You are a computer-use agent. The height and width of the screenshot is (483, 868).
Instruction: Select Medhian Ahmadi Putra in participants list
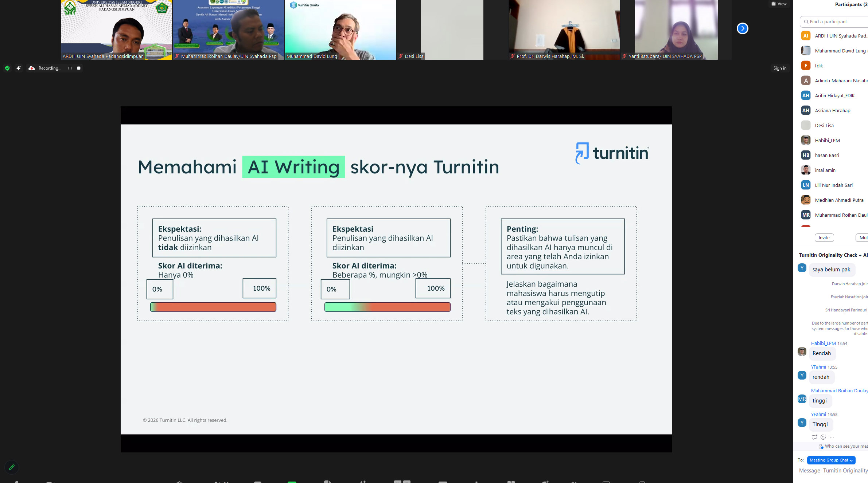[839, 200]
